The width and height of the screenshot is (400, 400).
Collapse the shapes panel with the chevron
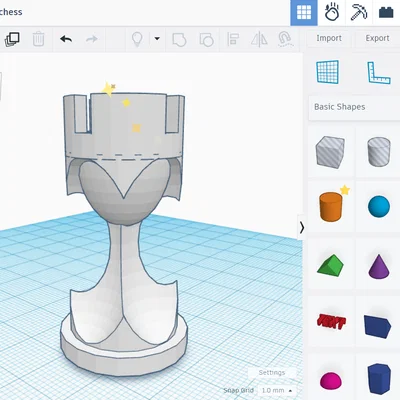tap(301, 228)
